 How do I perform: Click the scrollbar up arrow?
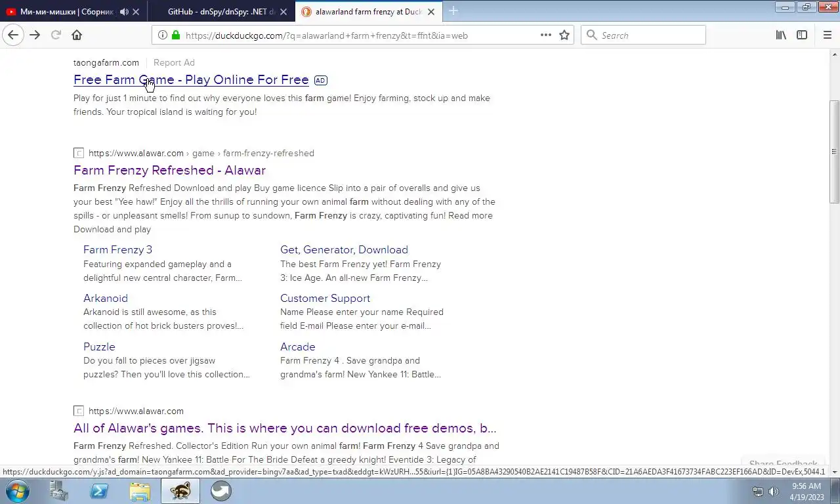(x=835, y=53)
